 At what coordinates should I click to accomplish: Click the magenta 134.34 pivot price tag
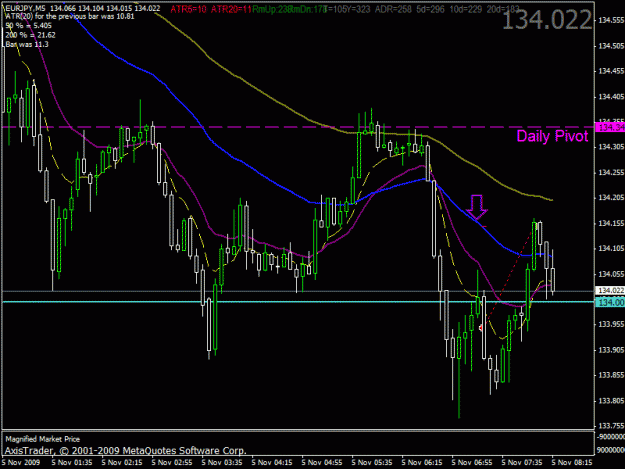pos(610,128)
